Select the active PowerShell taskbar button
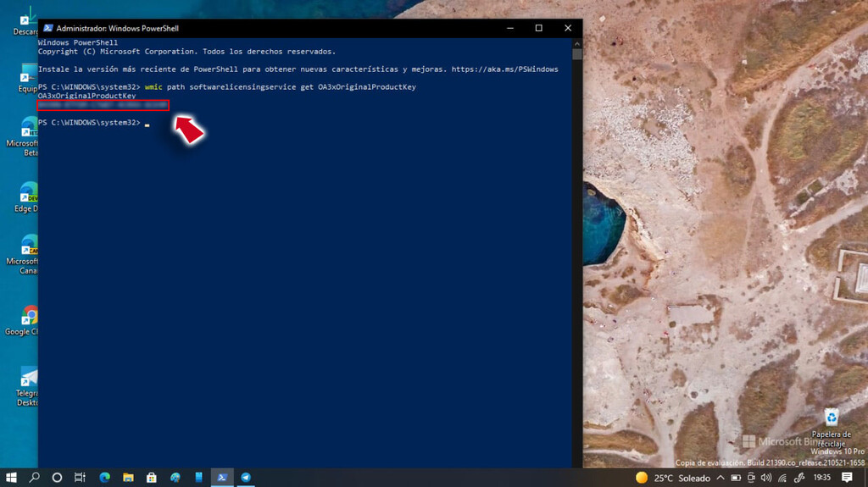The height and width of the screenshot is (487, 868). click(x=222, y=477)
